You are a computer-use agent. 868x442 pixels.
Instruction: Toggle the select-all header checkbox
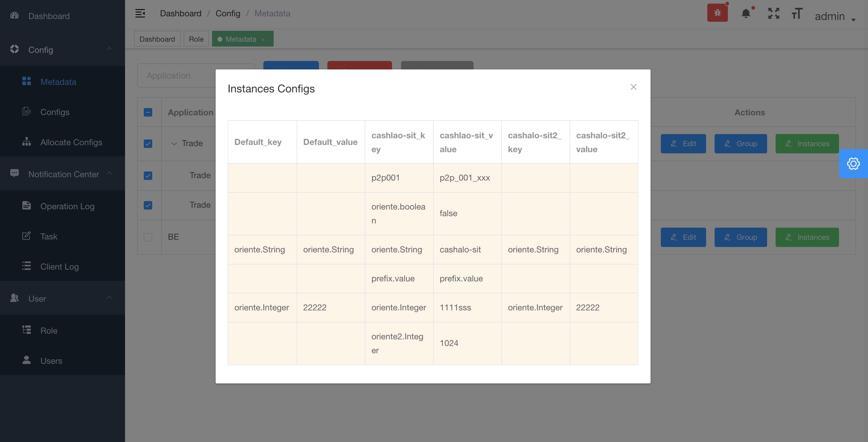[x=148, y=112]
